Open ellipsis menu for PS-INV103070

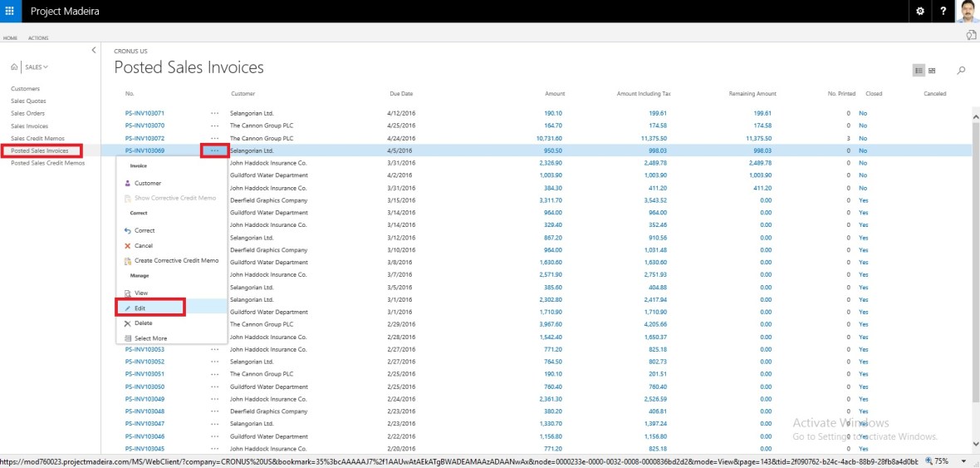pos(215,126)
